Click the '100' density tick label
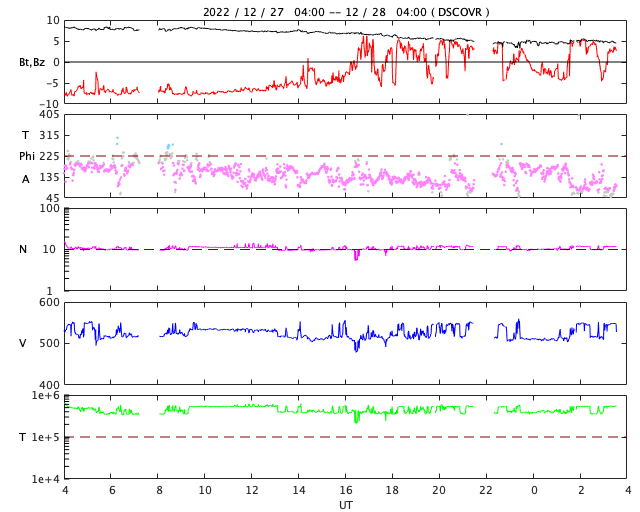640x512 pixels. point(49,208)
